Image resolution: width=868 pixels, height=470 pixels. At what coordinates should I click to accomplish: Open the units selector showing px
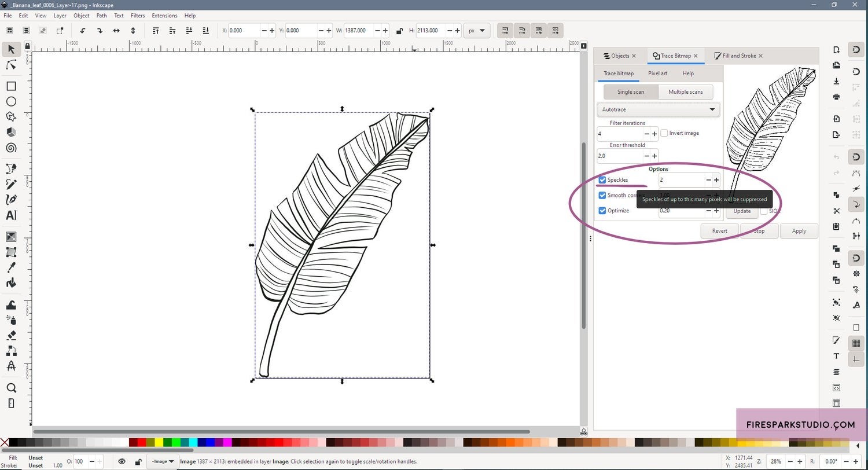pos(476,30)
